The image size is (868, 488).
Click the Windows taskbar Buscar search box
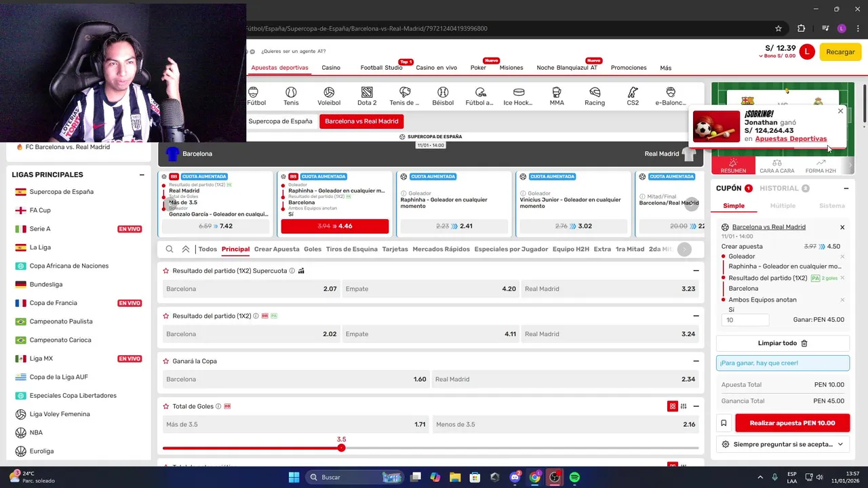coord(354,477)
